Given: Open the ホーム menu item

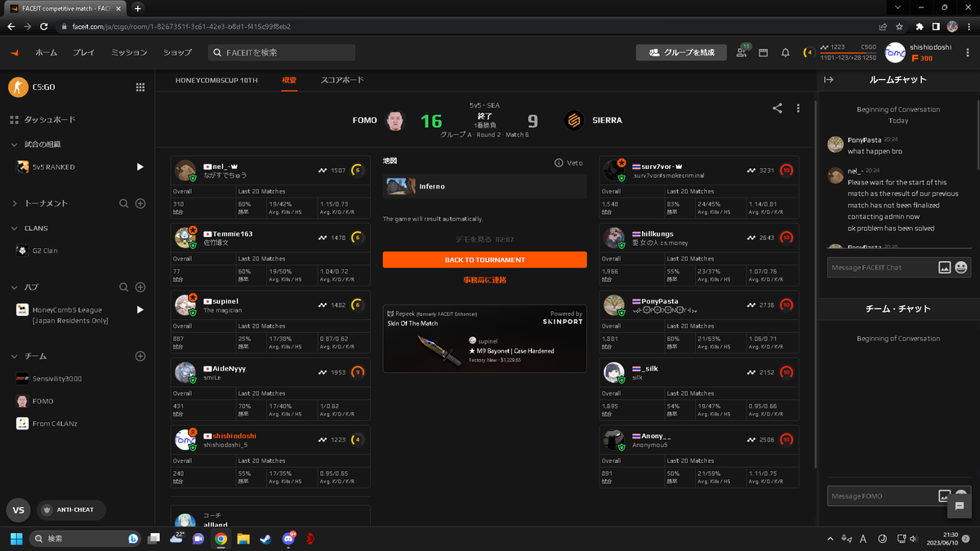Looking at the screenshot, I should pos(46,52).
